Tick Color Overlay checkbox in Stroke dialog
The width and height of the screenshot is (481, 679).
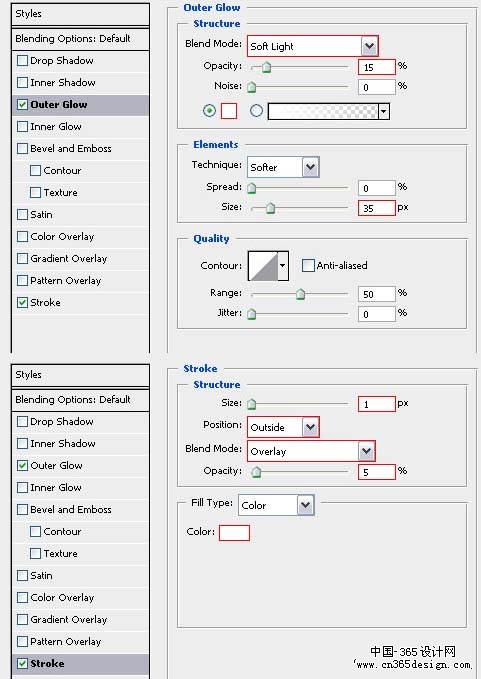point(23,598)
